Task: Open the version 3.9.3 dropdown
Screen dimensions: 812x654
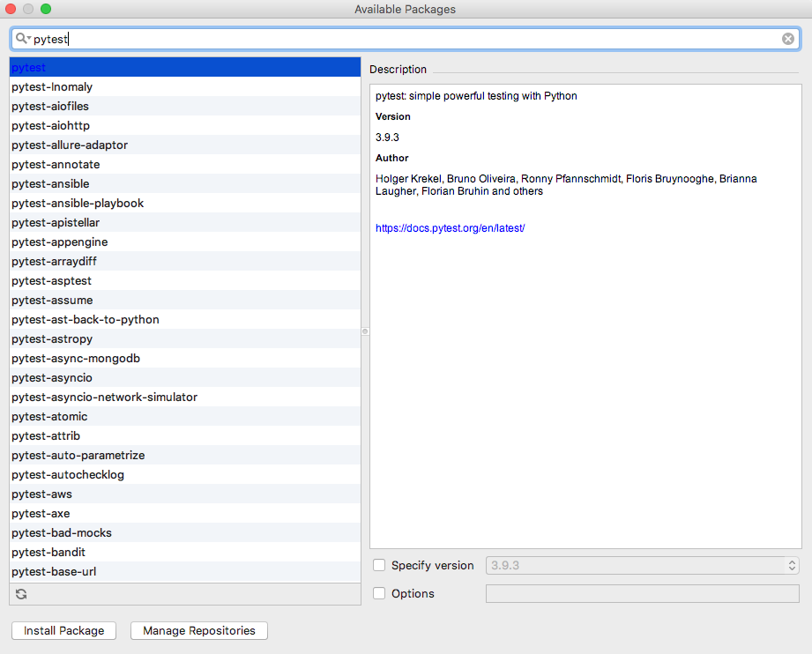Action: click(x=642, y=566)
